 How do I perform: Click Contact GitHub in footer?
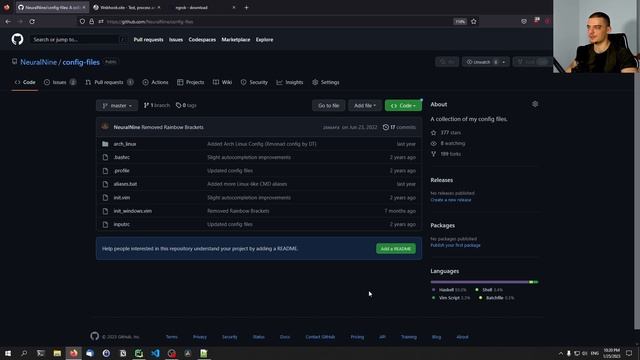pos(320,337)
